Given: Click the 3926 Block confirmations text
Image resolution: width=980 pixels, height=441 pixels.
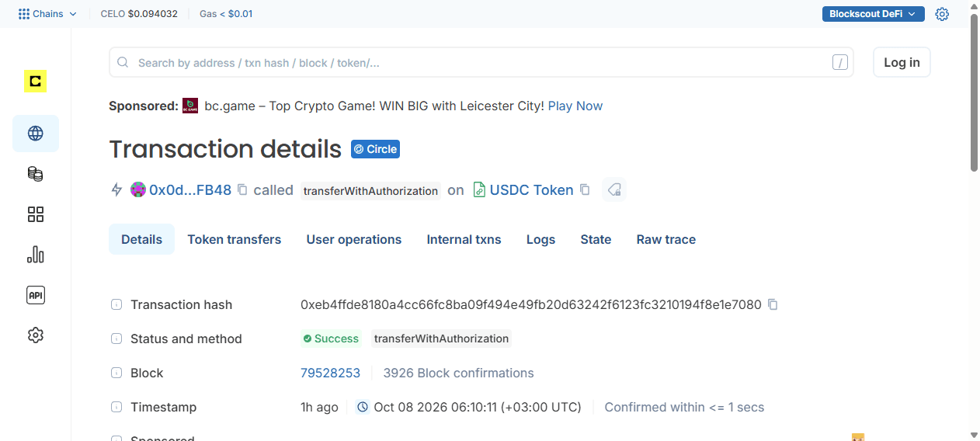Looking at the screenshot, I should click(458, 373).
